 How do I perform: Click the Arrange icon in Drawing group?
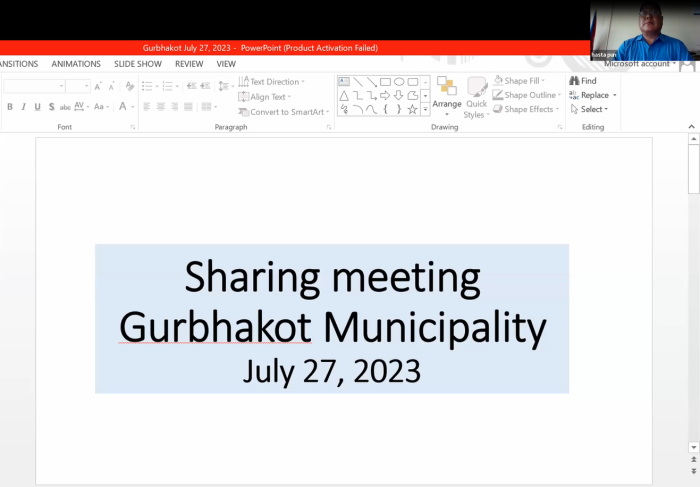[x=447, y=92]
